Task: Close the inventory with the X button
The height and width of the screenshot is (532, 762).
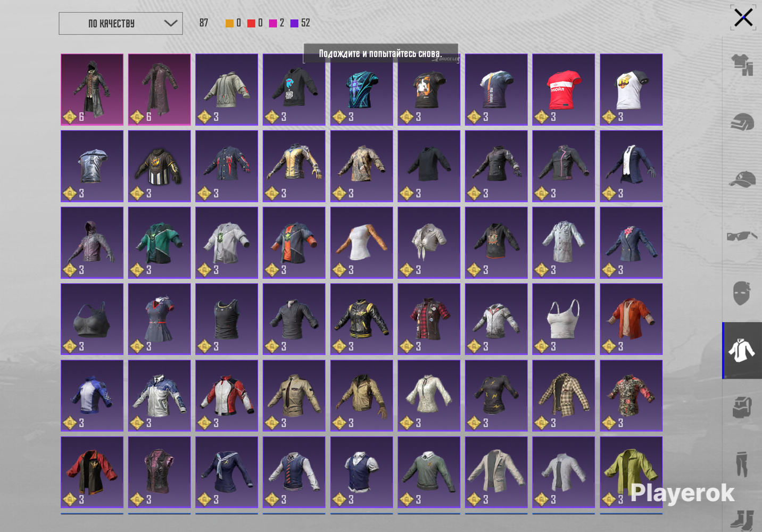Action: pyautogui.click(x=743, y=18)
